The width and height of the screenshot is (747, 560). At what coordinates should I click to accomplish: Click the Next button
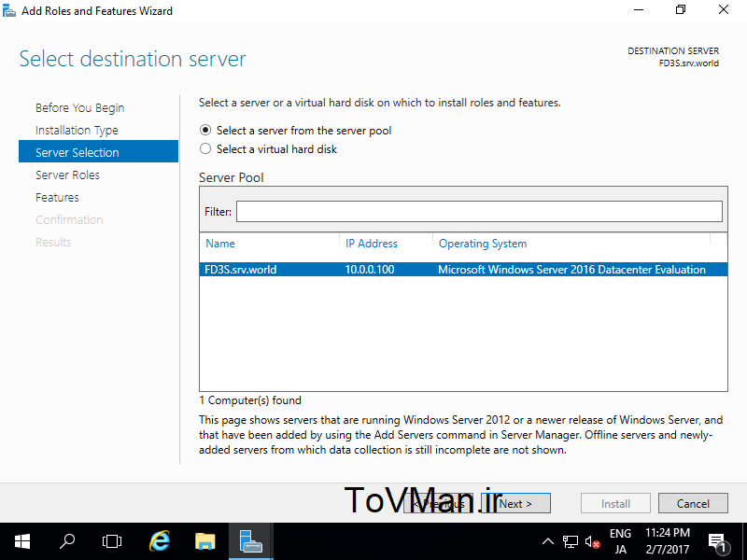pyautogui.click(x=515, y=503)
